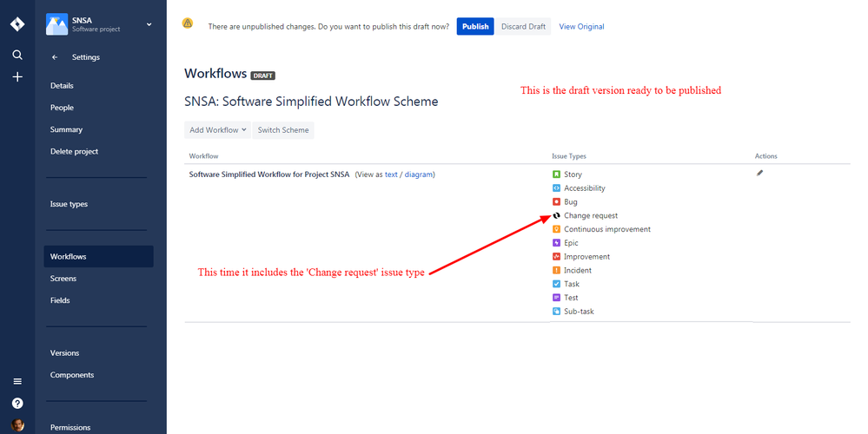
Task: Click the Story issue type icon
Action: coord(556,174)
